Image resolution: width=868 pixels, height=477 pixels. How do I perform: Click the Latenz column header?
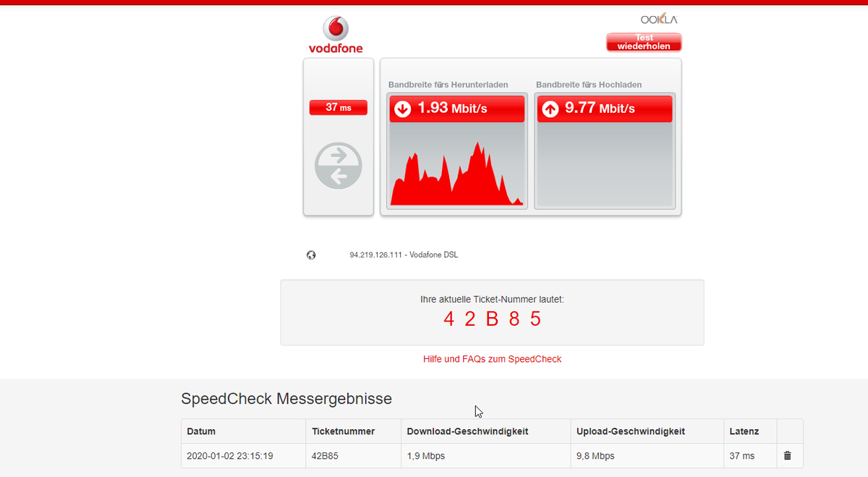pyautogui.click(x=750, y=431)
